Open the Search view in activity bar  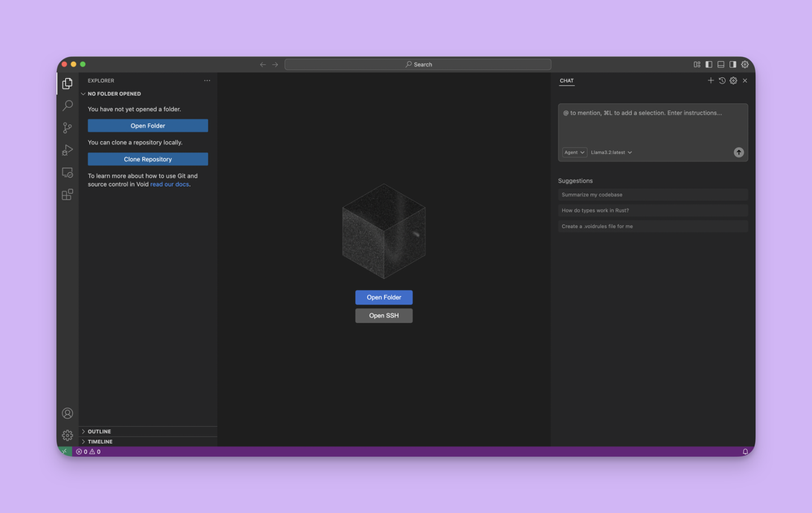67,106
